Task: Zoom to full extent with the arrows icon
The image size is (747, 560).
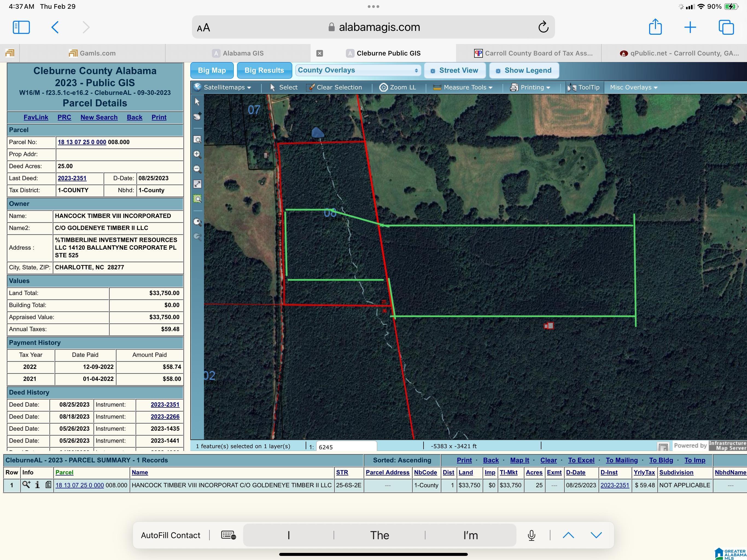Action: (198, 184)
